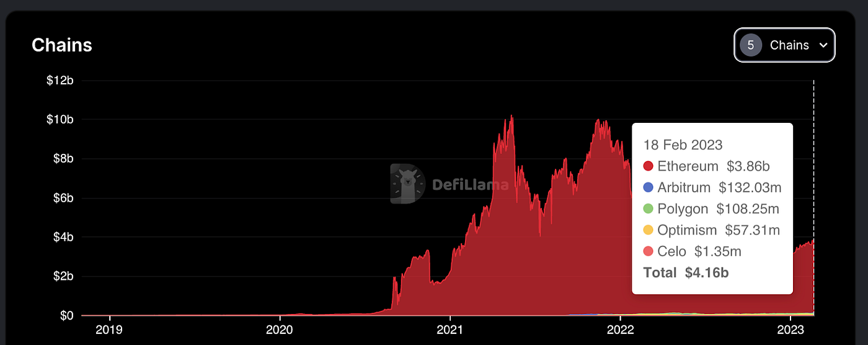Click the Optimism $57.31m tooltip row

[x=712, y=230]
